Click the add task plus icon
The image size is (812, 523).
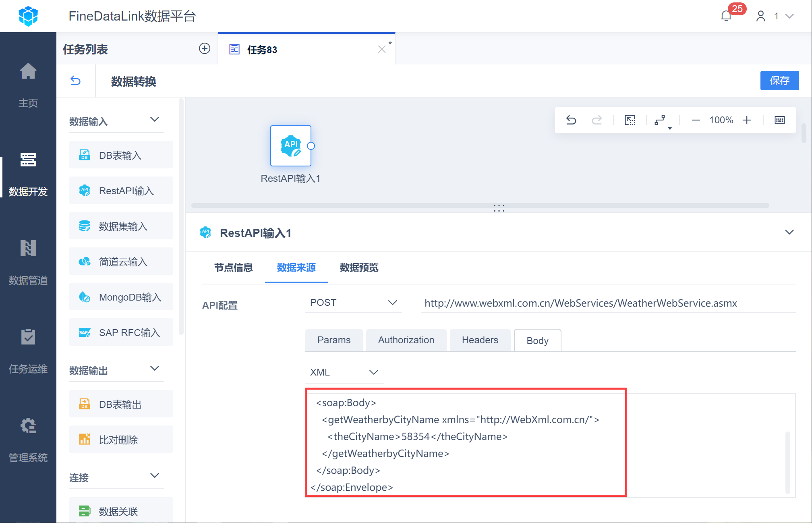coord(205,49)
